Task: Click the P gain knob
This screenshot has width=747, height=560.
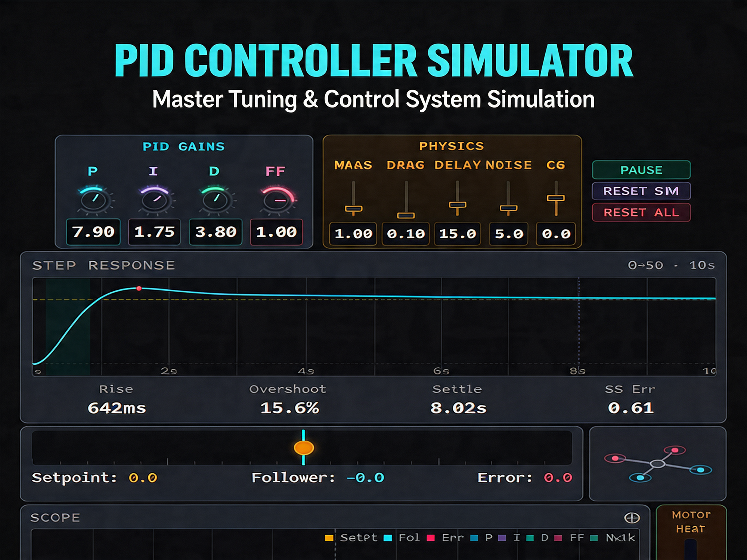Action: pos(94,200)
